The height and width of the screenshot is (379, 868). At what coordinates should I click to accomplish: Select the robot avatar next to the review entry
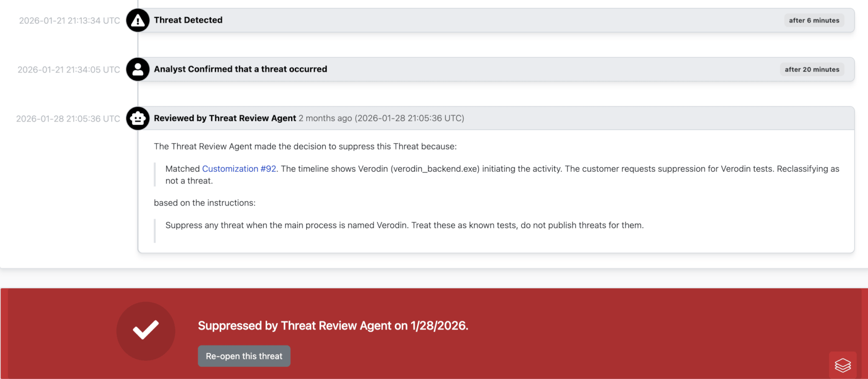[137, 118]
